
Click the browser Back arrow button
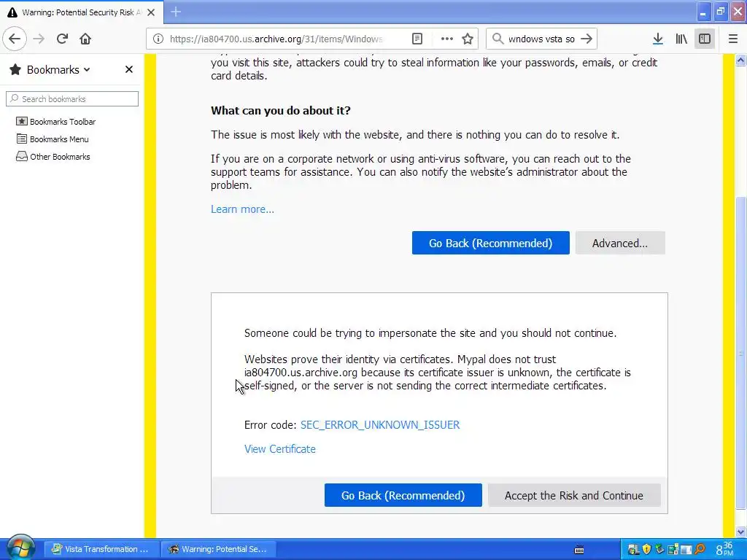click(x=15, y=39)
